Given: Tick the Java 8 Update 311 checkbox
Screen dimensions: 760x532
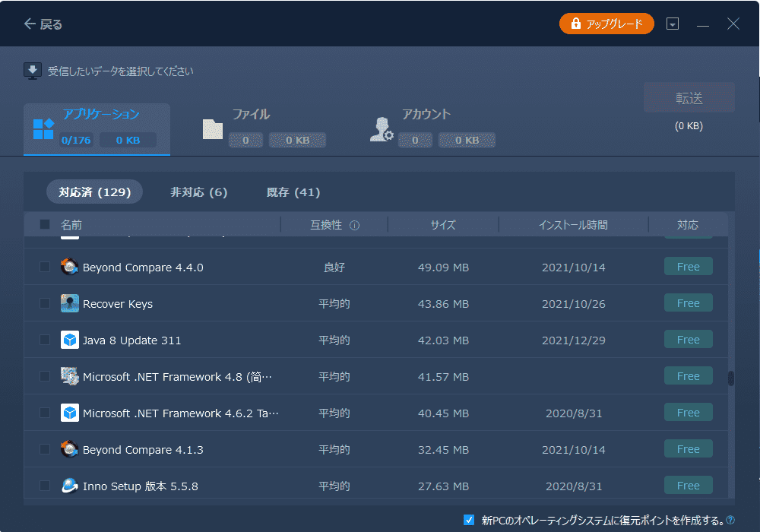Looking at the screenshot, I should tap(45, 340).
